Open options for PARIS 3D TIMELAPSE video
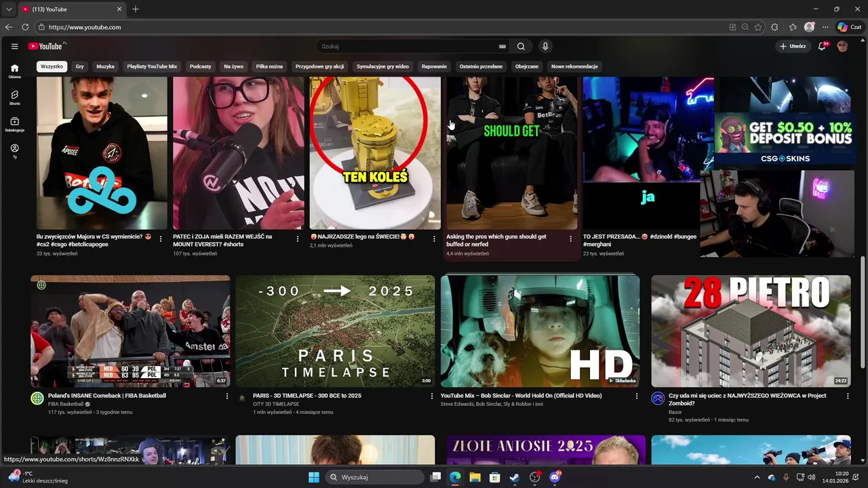Image resolution: width=868 pixels, height=488 pixels. pyautogui.click(x=432, y=396)
